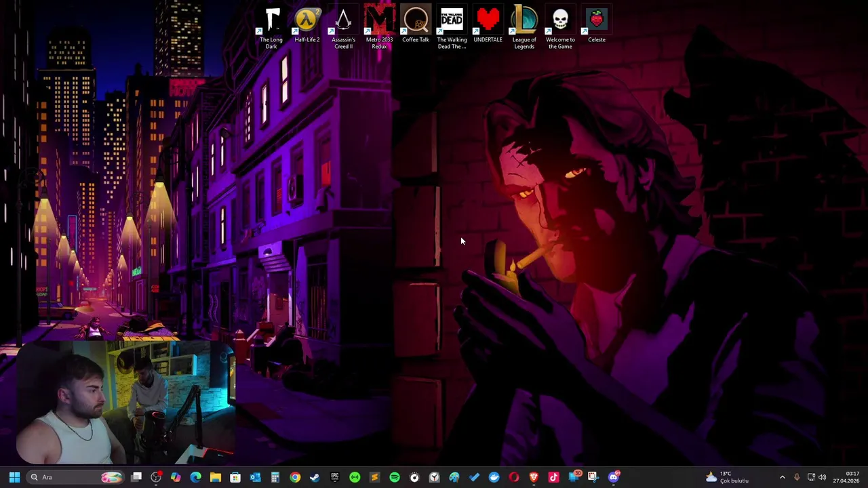Select the Metro 2033 Redux shortcut
Viewport: 868px width, 488px height.
(x=379, y=27)
